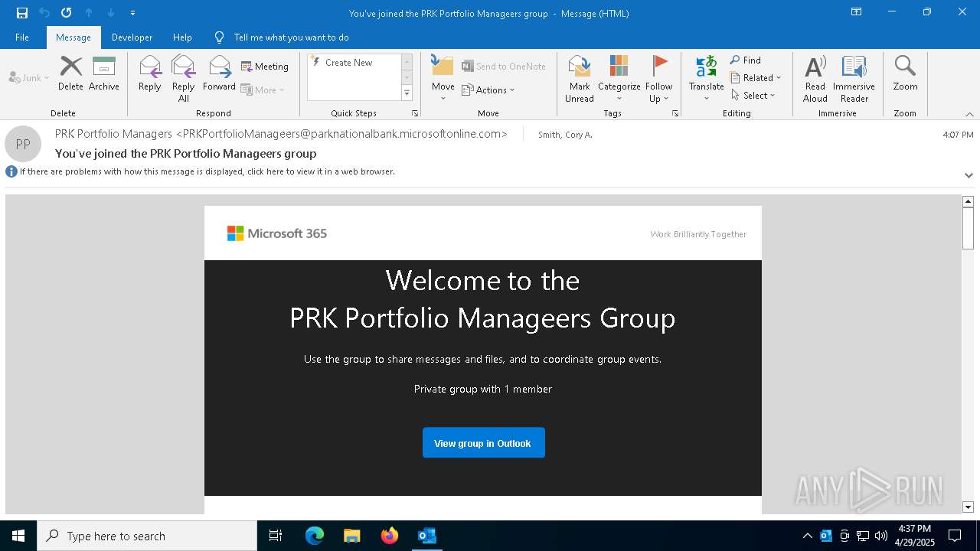Open File Explorer from taskbar
This screenshot has height=551, width=980.
[352, 536]
